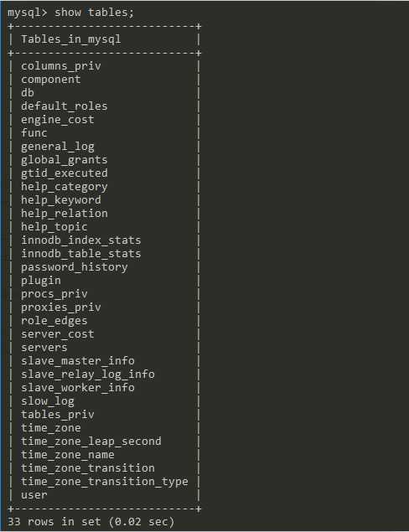
Task: Click the db table entry
Action: click(28, 93)
